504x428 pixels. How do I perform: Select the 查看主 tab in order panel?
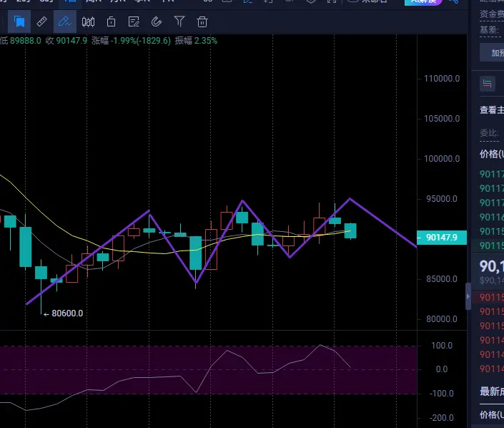pyautogui.click(x=492, y=110)
